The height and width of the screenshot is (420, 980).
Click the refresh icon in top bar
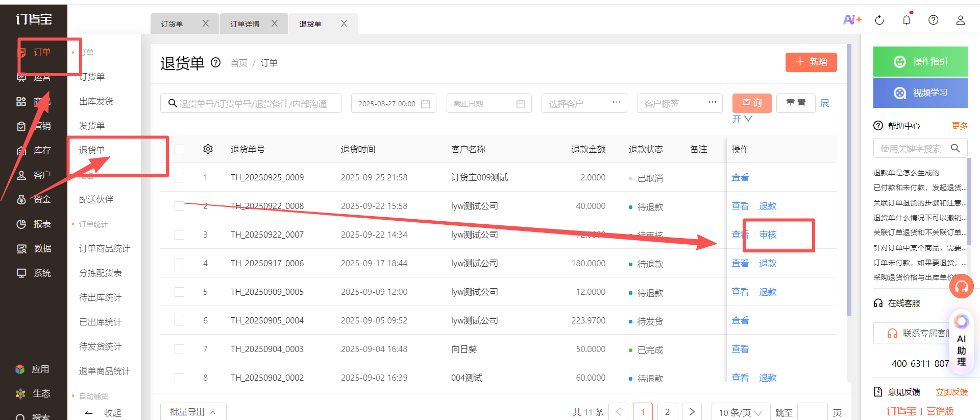879,20
